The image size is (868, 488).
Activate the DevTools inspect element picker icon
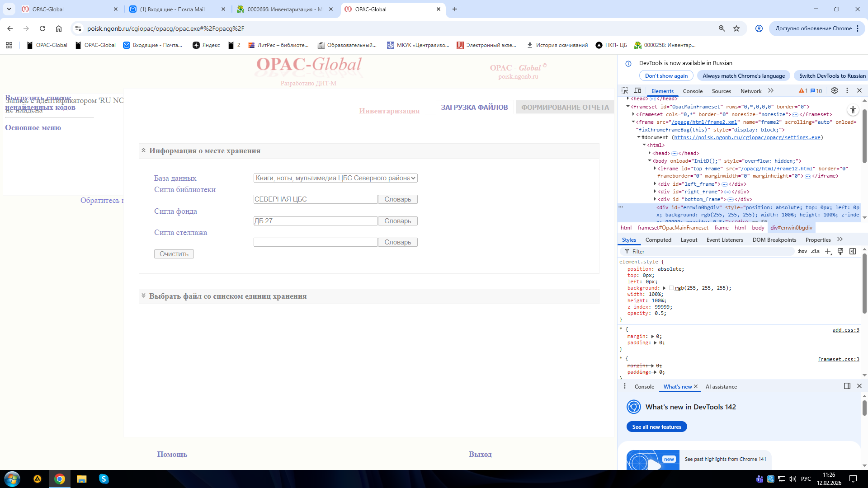625,91
